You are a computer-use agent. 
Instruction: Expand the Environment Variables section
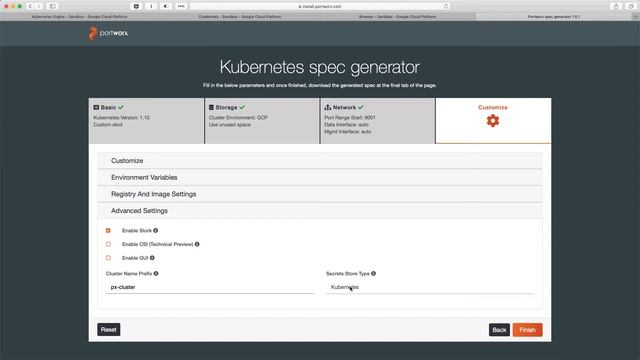click(x=320, y=178)
